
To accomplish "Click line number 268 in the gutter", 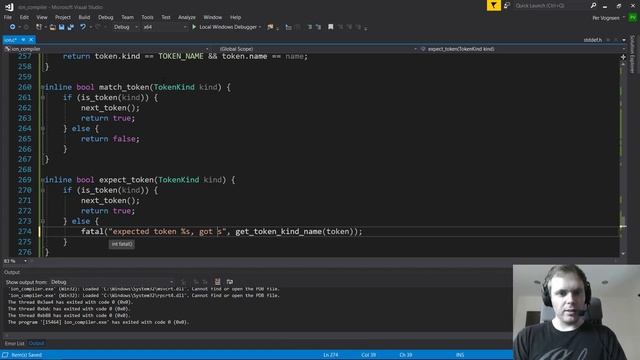I will 24,169.
